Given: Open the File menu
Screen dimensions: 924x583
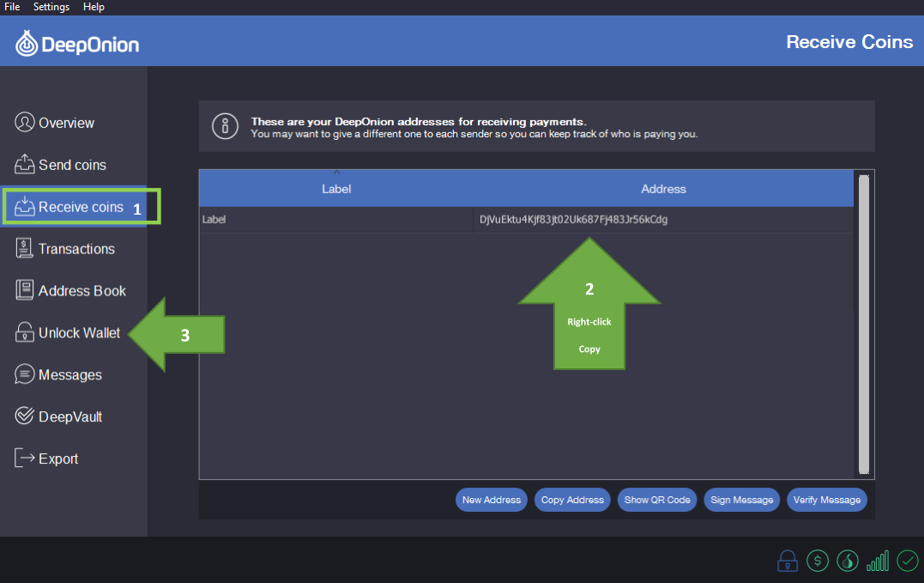Looking at the screenshot, I should (12, 7).
